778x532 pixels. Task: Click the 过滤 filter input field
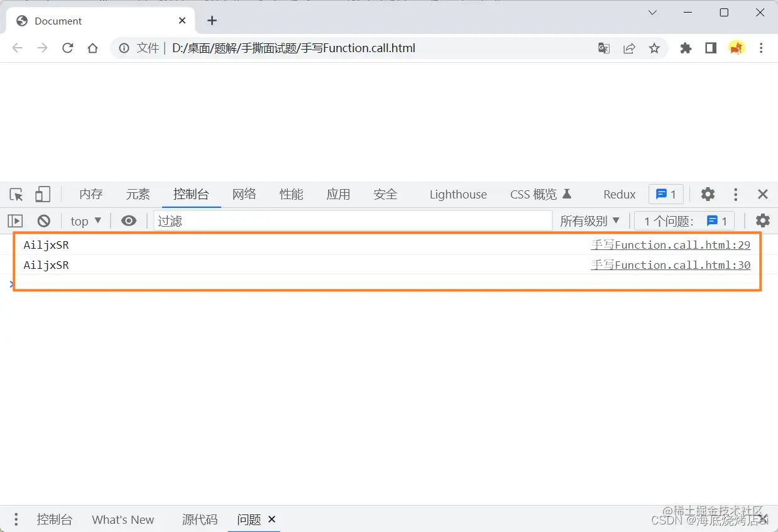pos(353,221)
